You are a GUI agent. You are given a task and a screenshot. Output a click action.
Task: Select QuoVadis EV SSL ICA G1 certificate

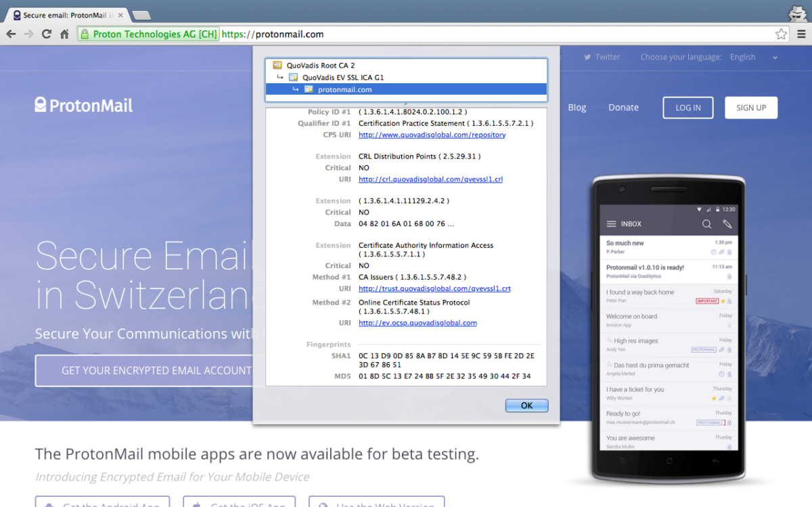tap(343, 77)
